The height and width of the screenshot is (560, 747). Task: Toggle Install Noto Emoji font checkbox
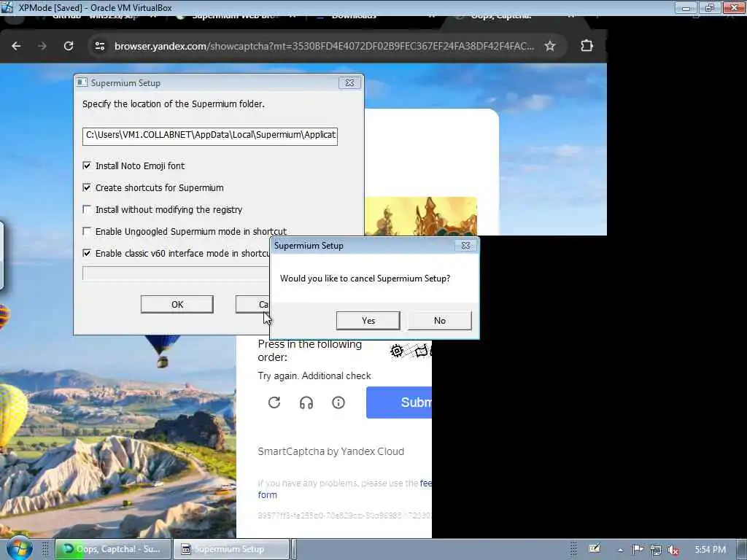tap(87, 166)
